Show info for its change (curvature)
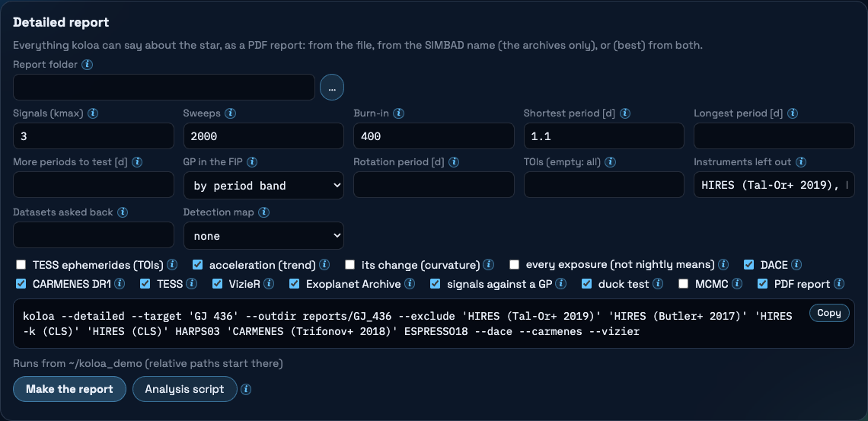Viewport: 868px width, 421px height. coord(489,265)
